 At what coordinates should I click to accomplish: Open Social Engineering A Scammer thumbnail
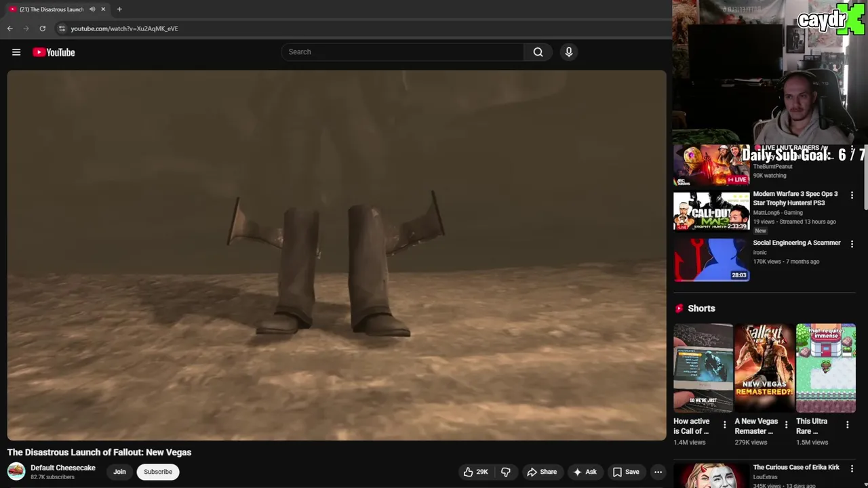coord(711,260)
